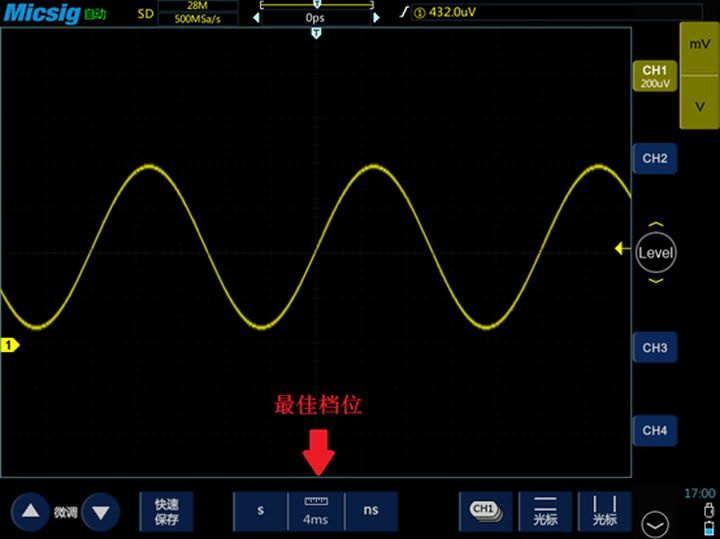This screenshot has height=539, width=720.
Task: Tap the trigger 432.0uV info field
Action: click(x=557, y=12)
